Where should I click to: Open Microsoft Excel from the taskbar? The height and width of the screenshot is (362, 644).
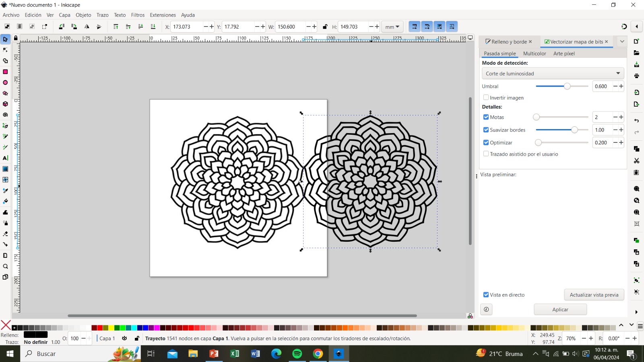tap(235, 354)
